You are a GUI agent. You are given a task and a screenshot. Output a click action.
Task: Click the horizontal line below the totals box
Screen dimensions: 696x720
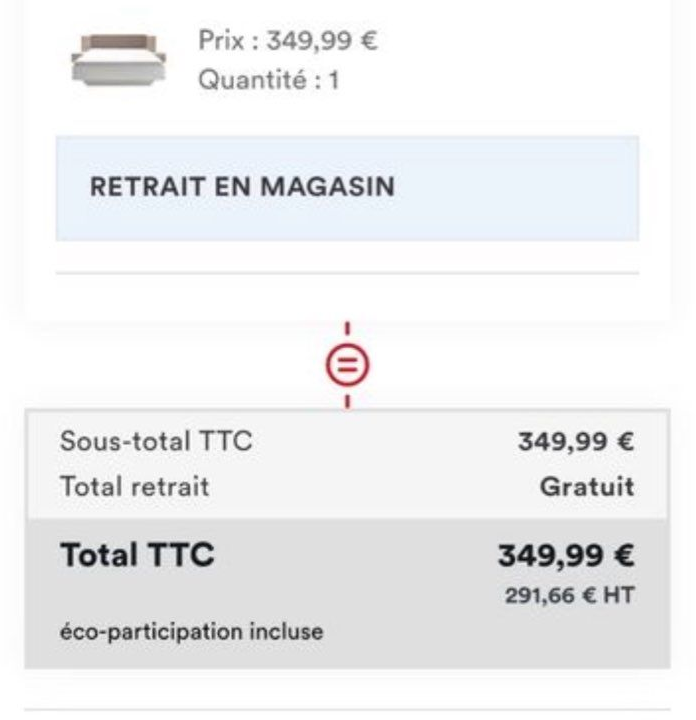click(347, 709)
